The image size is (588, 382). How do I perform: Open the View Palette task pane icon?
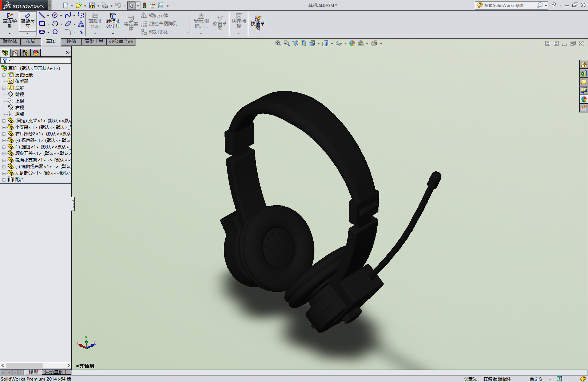pyautogui.click(x=584, y=91)
